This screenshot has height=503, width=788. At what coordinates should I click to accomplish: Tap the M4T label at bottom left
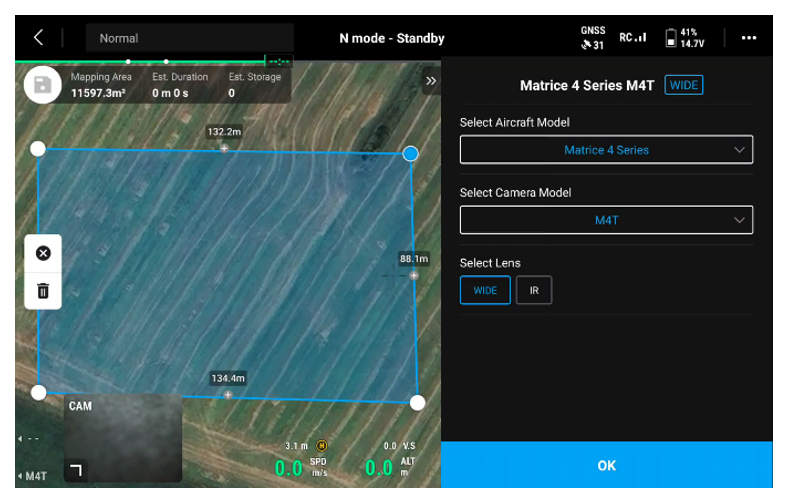35,476
